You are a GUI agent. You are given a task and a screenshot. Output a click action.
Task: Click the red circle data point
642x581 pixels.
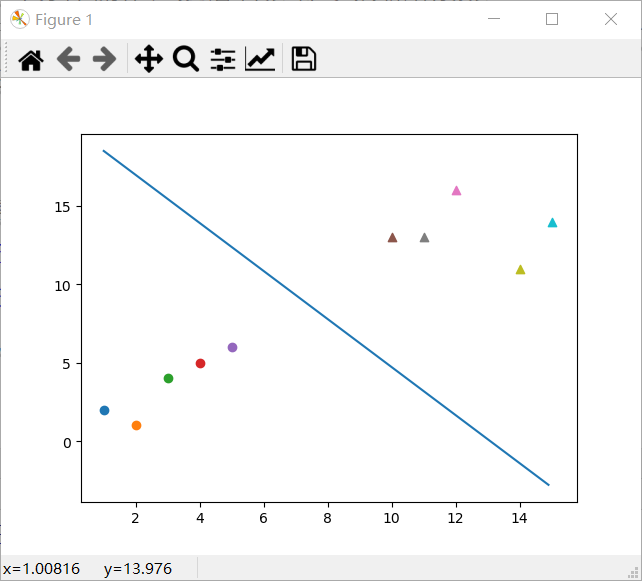200,363
